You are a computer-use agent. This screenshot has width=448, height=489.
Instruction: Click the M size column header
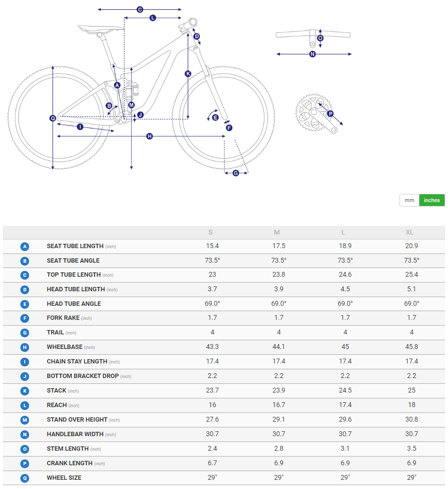277,232
